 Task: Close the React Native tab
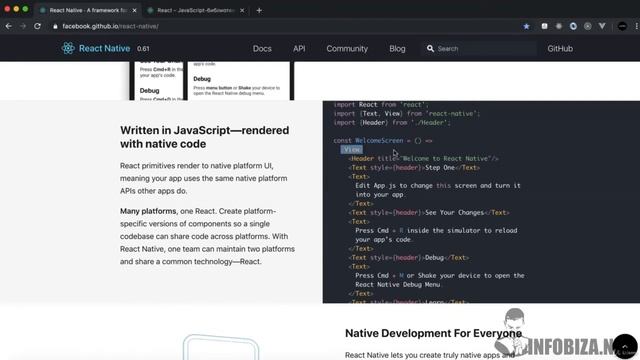coord(134,10)
